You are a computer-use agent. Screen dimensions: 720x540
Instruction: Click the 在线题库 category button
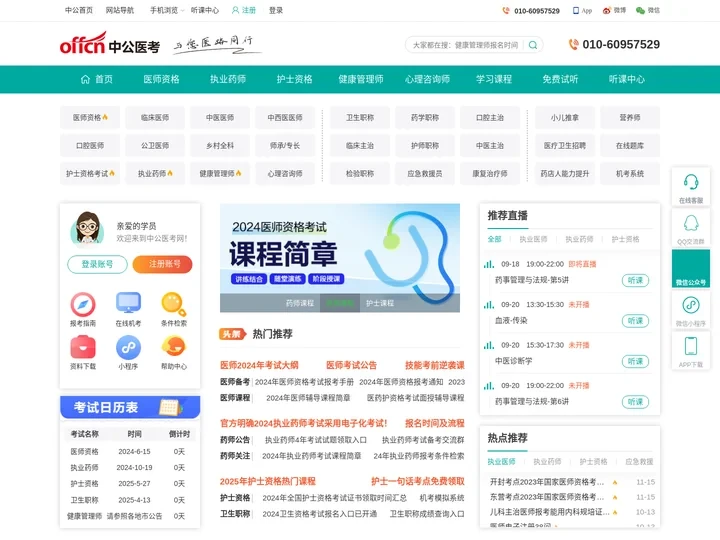point(630,146)
